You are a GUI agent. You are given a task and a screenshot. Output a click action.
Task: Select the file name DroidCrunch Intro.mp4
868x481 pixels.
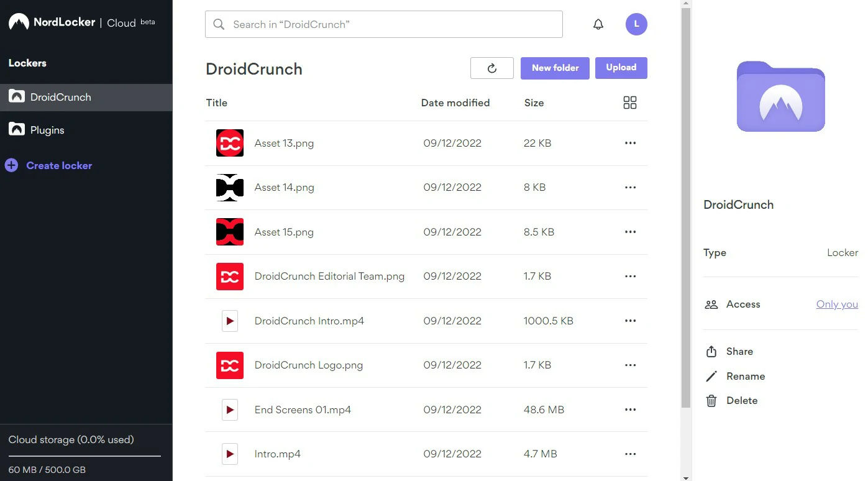309,321
